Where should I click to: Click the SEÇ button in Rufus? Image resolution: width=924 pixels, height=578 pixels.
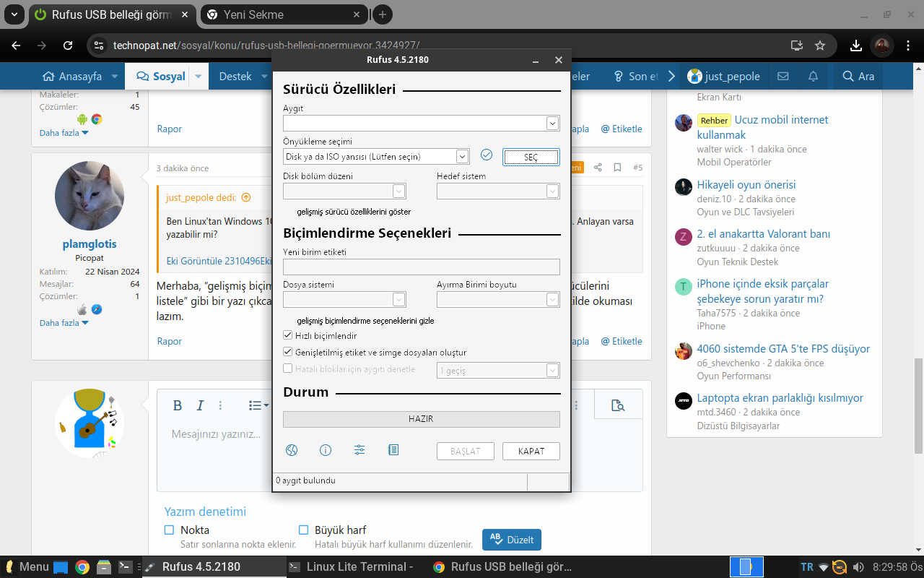click(531, 157)
